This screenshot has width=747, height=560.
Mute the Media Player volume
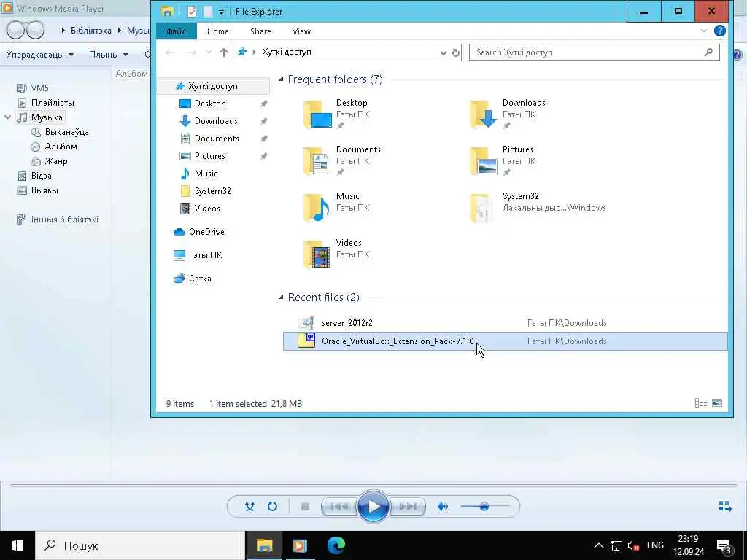pos(443,507)
